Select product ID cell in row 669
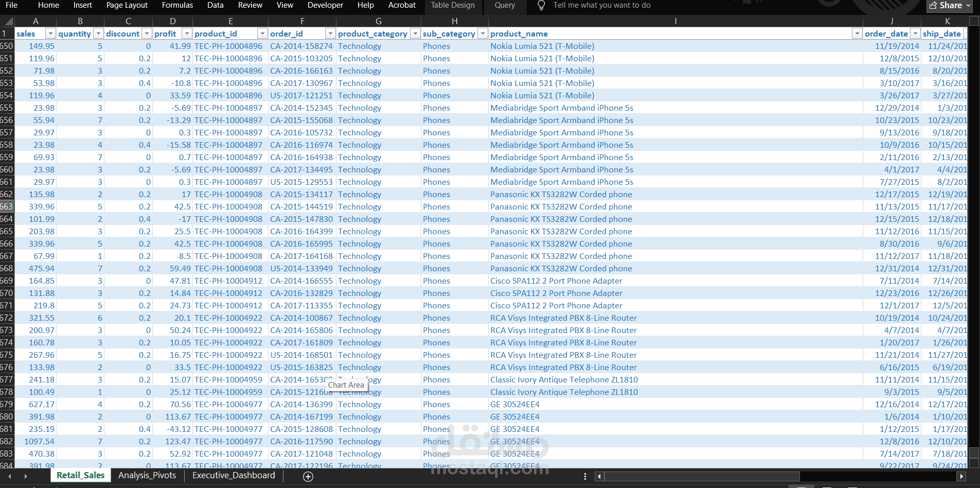 click(230, 281)
